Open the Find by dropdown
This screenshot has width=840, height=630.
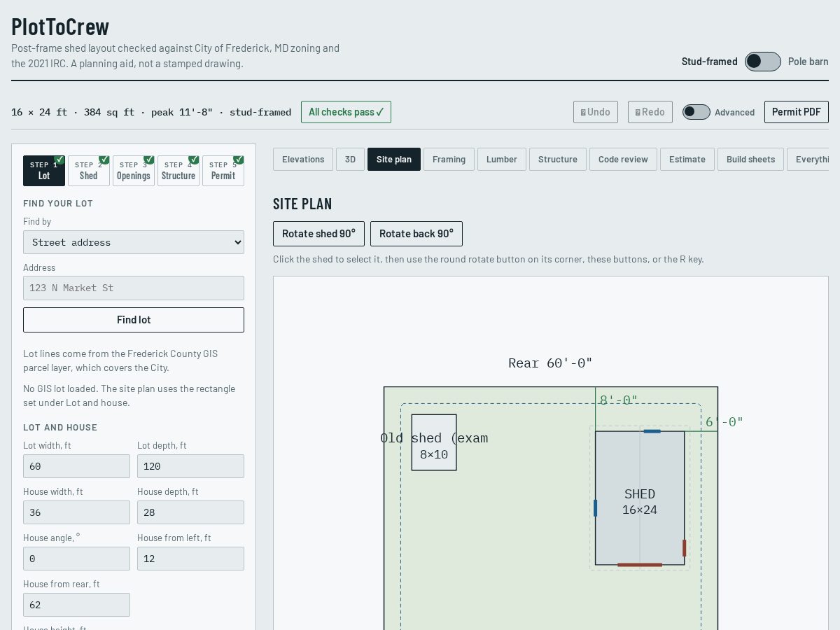(x=134, y=242)
